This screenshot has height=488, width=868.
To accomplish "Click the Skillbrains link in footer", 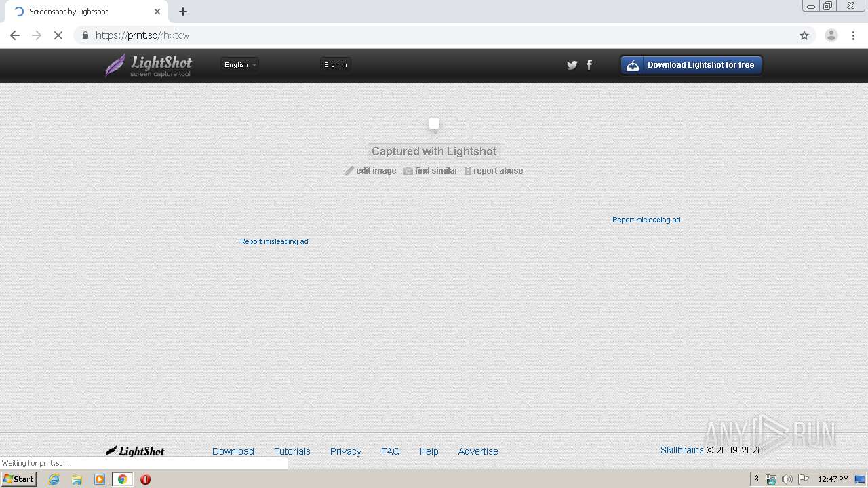I will pos(682,450).
